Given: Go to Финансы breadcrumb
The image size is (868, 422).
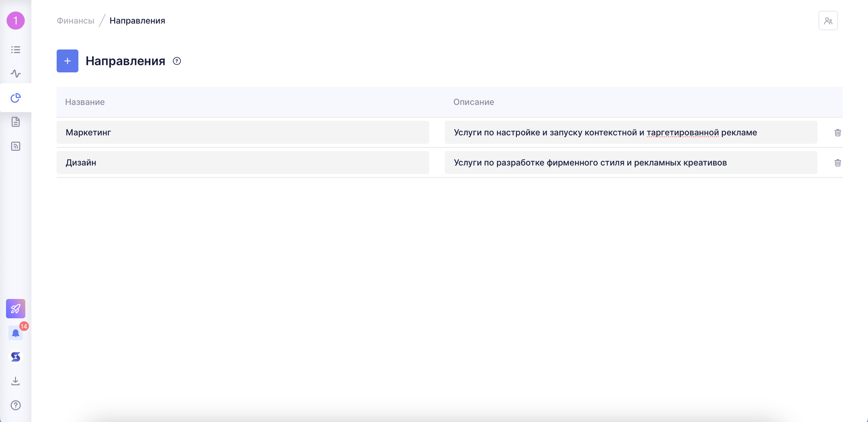Looking at the screenshot, I should pyautogui.click(x=75, y=21).
